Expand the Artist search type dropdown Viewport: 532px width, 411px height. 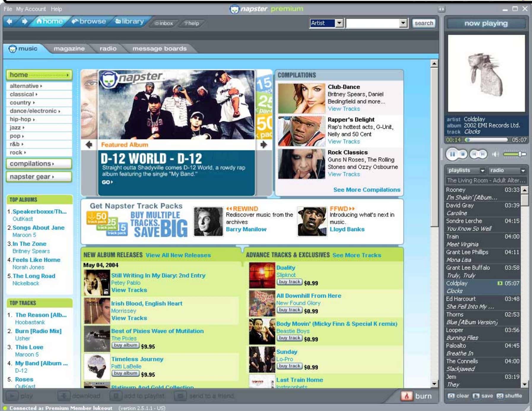[339, 23]
